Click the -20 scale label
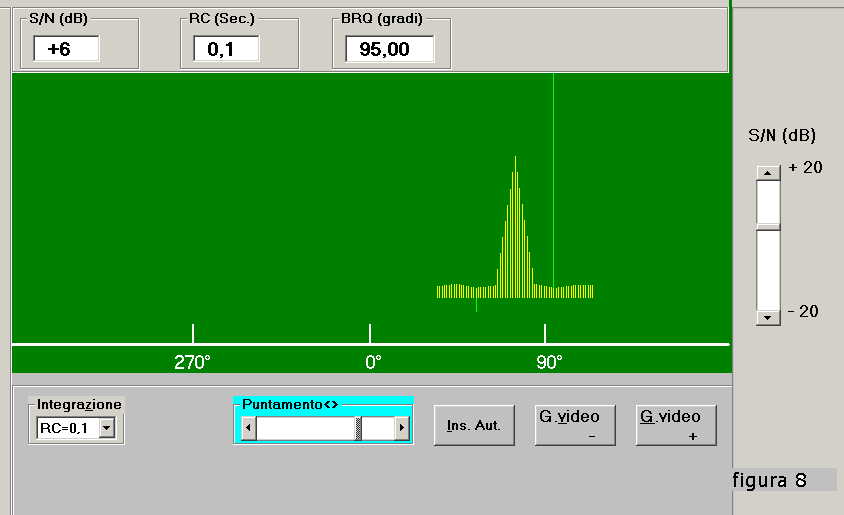This screenshot has height=515, width=844. (x=803, y=311)
